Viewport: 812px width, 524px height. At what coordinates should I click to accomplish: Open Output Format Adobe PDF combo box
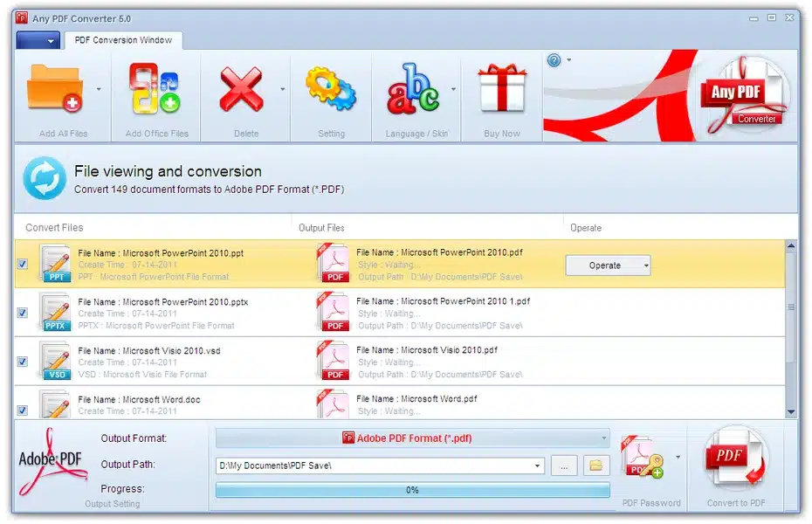[x=413, y=438]
